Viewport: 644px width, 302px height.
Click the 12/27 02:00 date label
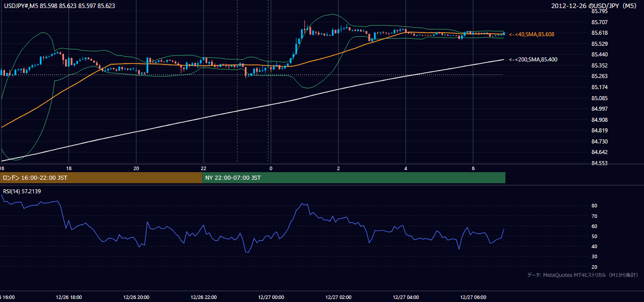point(338,297)
